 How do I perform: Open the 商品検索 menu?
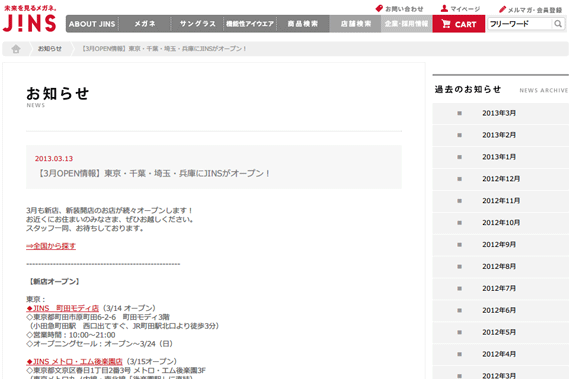303,24
